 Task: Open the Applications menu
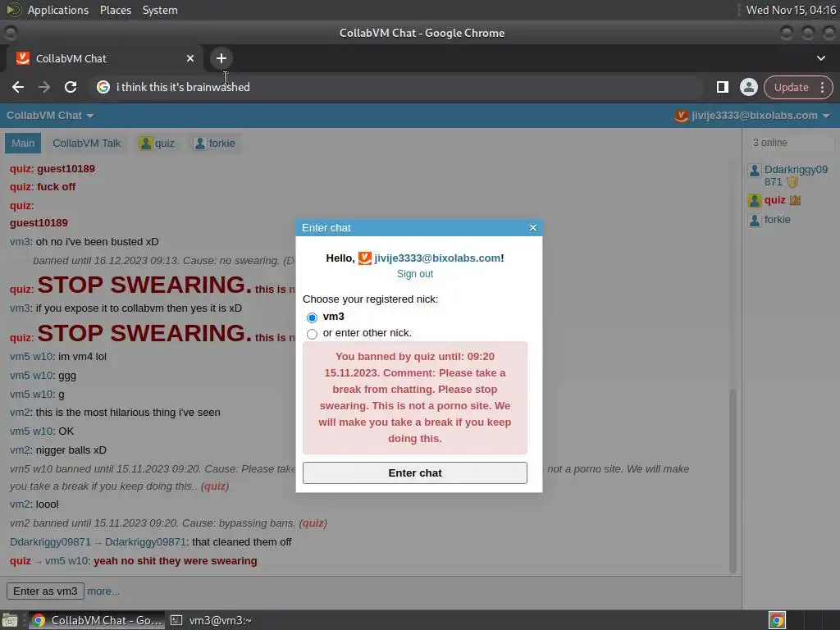point(58,10)
